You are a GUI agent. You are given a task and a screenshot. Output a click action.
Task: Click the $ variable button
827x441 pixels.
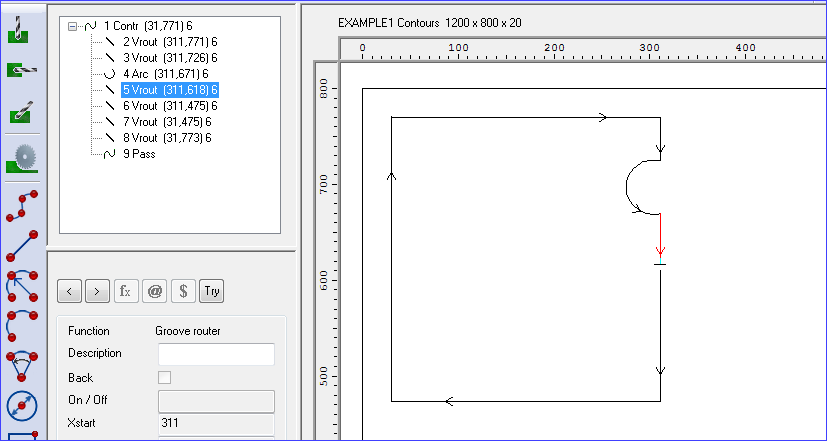(x=183, y=291)
